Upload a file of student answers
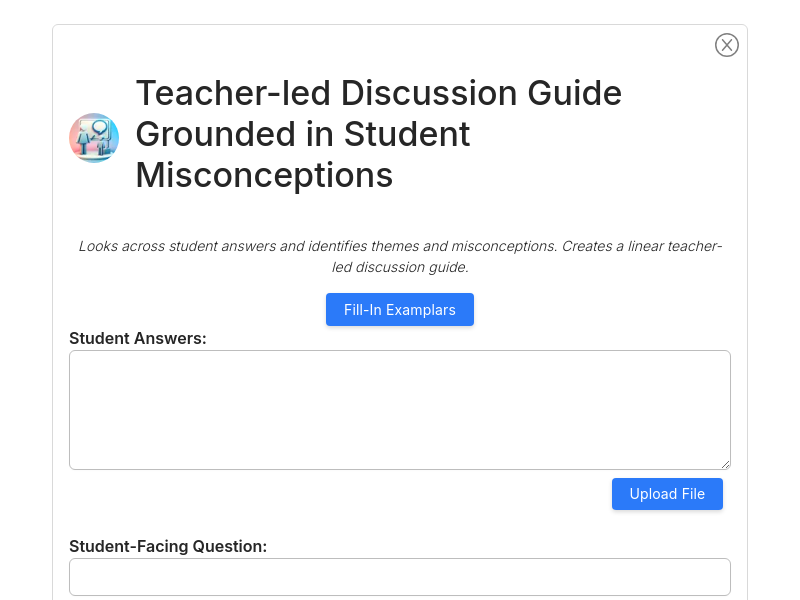 tap(667, 493)
